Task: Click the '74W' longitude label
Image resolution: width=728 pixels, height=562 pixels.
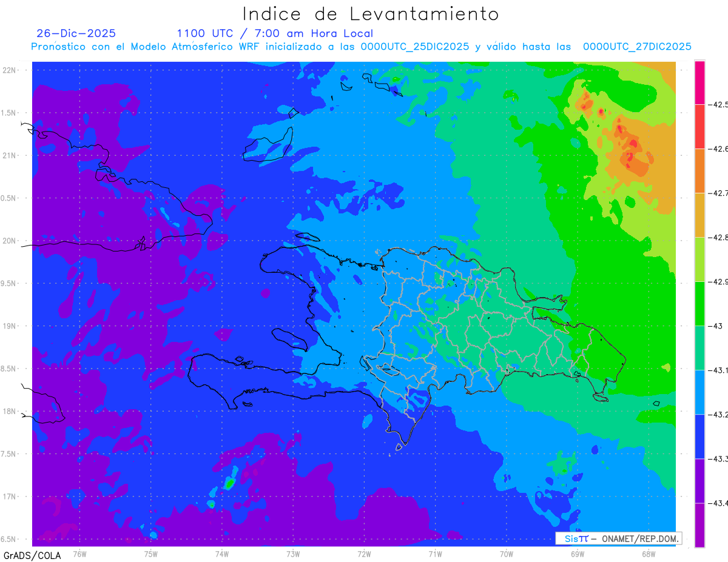Action: click(x=222, y=553)
